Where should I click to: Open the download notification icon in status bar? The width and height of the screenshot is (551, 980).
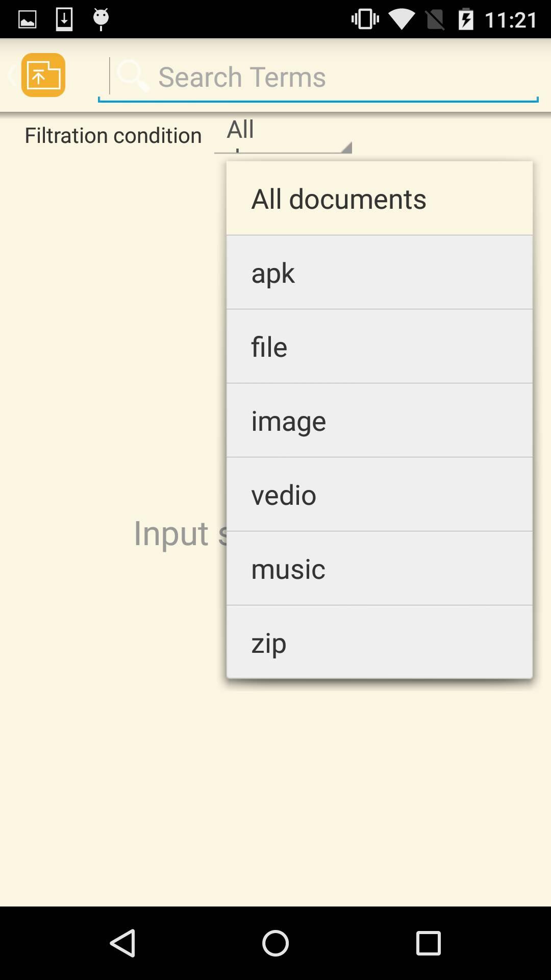64,19
